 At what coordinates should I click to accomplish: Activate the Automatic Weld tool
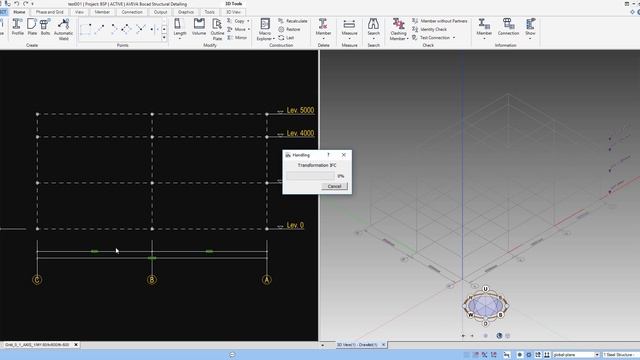(63, 29)
